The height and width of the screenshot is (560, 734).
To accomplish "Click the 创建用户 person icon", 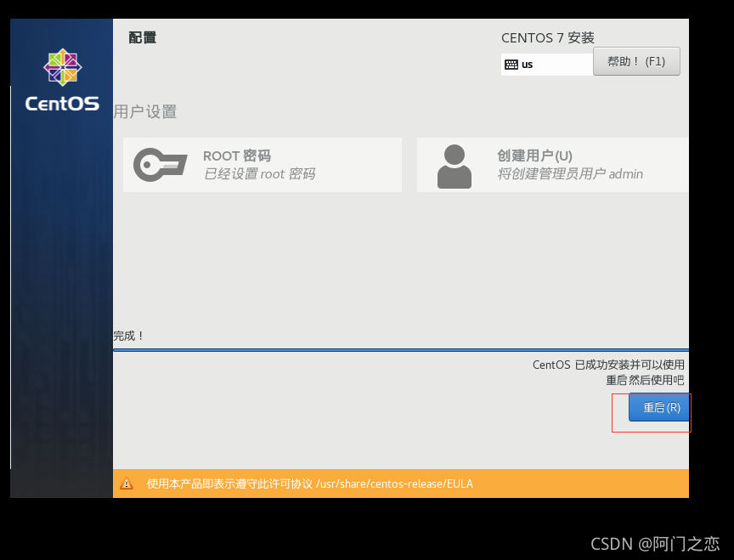I will tap(454, 167).
